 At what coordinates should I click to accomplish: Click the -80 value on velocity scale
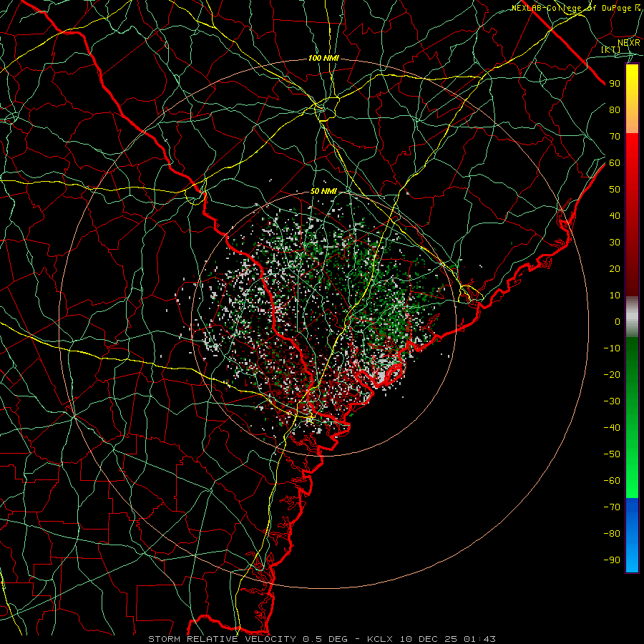(612, 534)
